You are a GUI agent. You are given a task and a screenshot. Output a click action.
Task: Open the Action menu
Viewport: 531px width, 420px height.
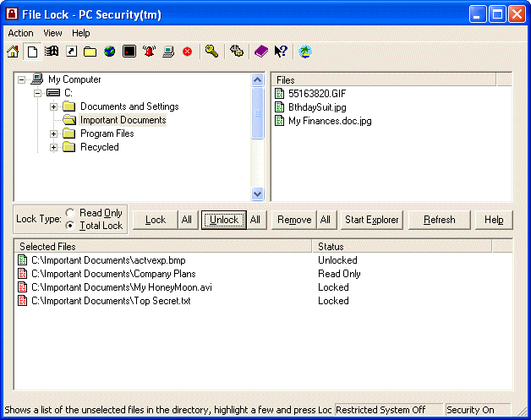click(x=20, y=33)
